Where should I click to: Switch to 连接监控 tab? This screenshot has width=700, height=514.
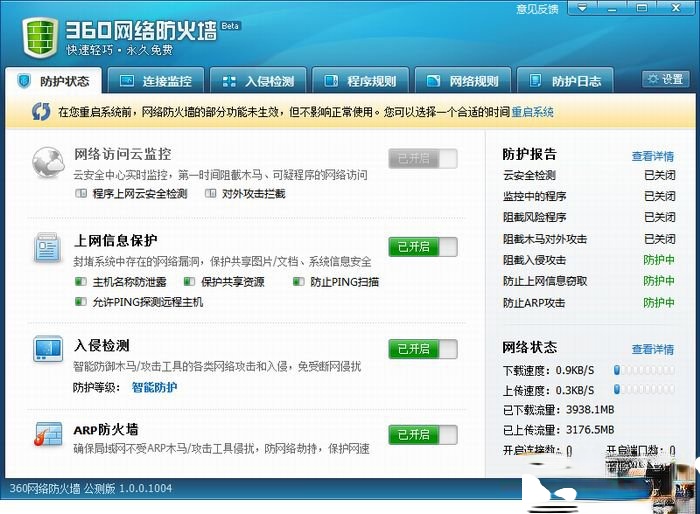[156, 81]
